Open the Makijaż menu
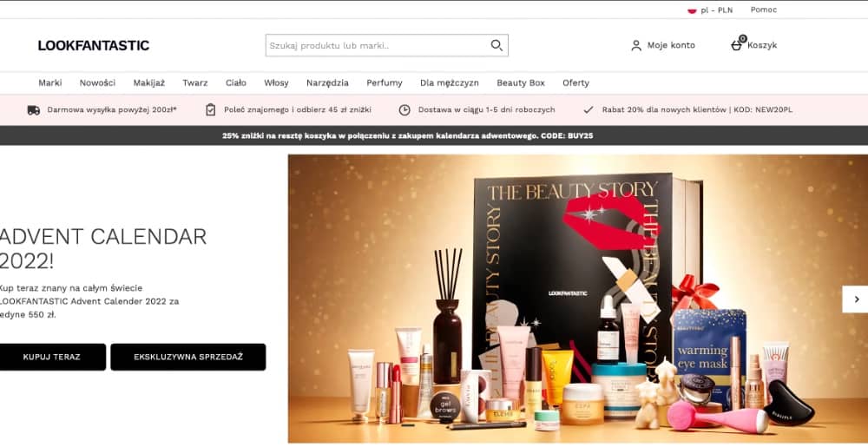The image size is (868, 447). point(149,83)
